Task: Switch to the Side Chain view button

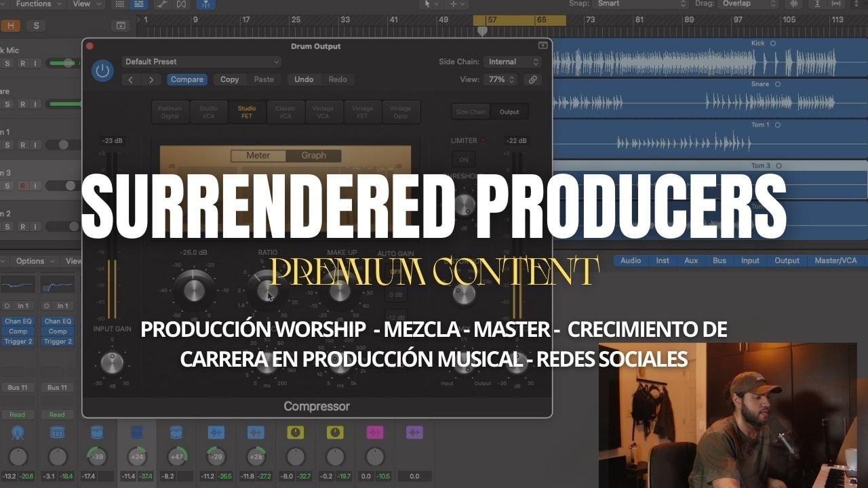Action: [471, 112]
